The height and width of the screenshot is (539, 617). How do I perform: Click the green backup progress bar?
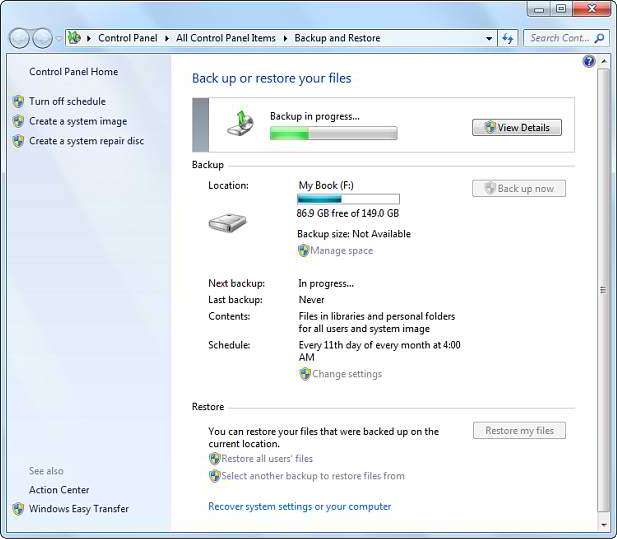[x=334, y=133]
